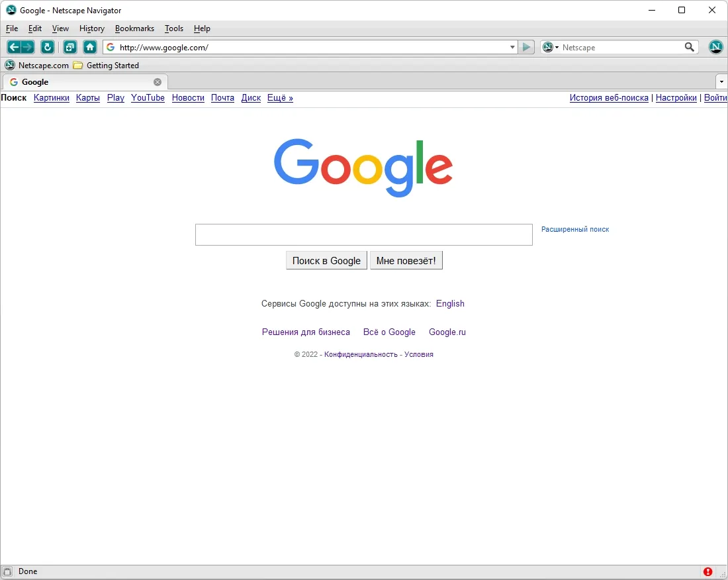
Task: Click the Поиск в Google button
Action: click(x=326, y=260)
